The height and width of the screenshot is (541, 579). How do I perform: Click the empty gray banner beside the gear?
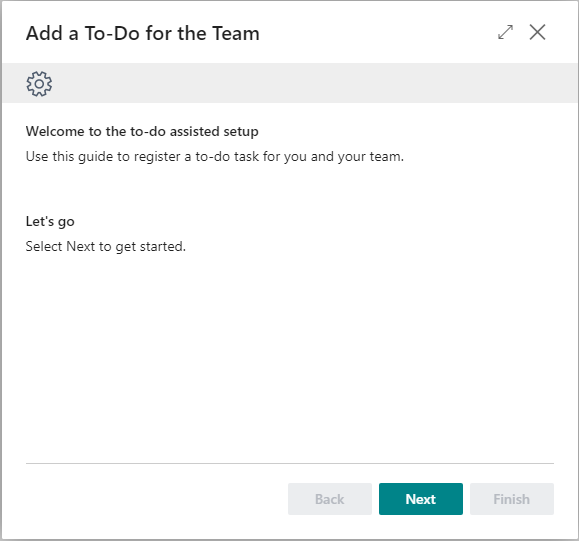[x=314, y=83]
